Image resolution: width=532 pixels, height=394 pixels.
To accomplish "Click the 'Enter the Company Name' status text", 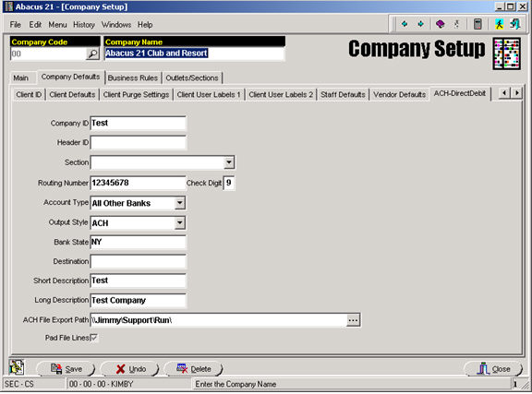I will tap(236, 384).
